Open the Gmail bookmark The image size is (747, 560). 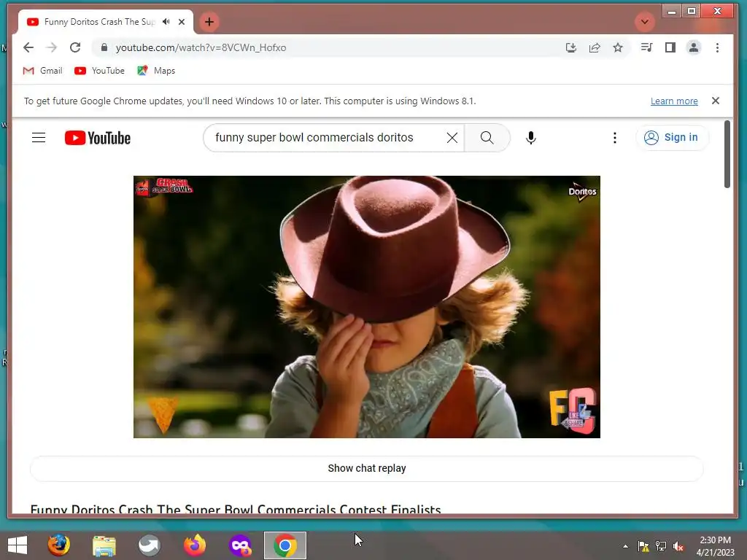[42, 71]
